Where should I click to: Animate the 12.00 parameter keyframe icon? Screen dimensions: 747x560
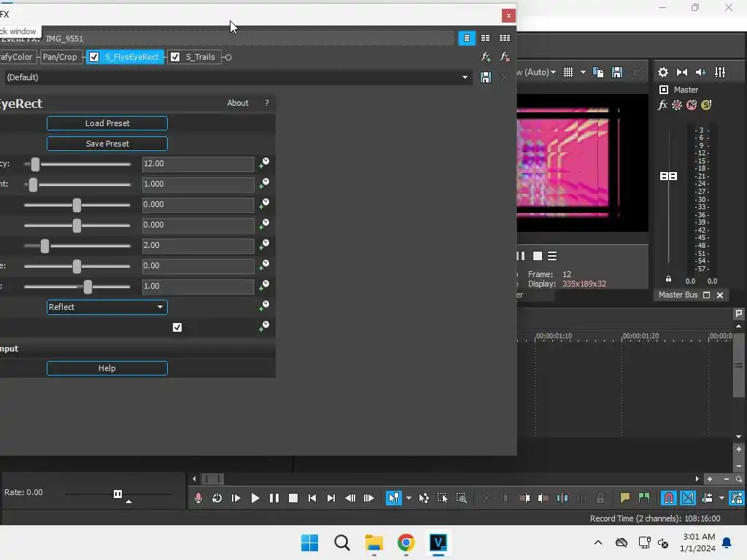[264, 163]
